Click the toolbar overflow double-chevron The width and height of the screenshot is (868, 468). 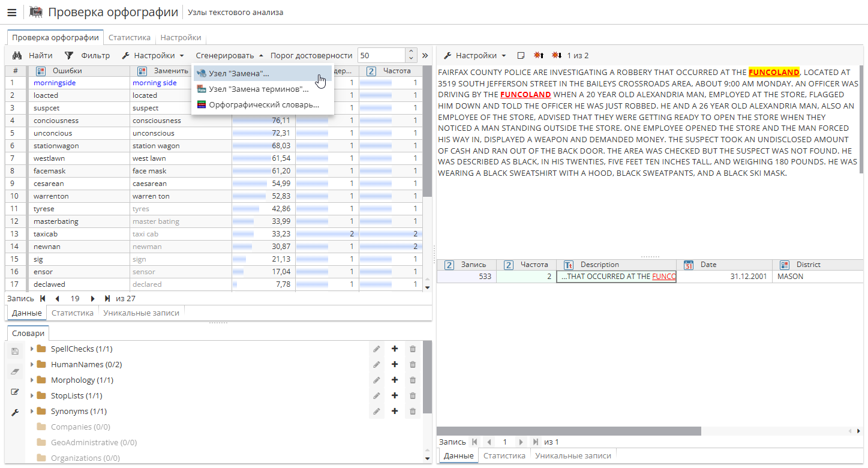[425, 56]
